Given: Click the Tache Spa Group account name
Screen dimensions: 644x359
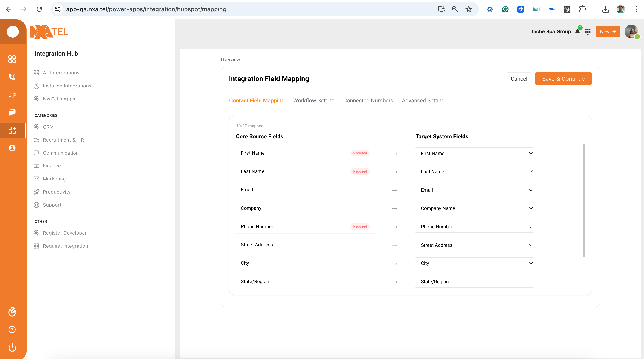Looking at the screenshot, I should coord(551,31).
